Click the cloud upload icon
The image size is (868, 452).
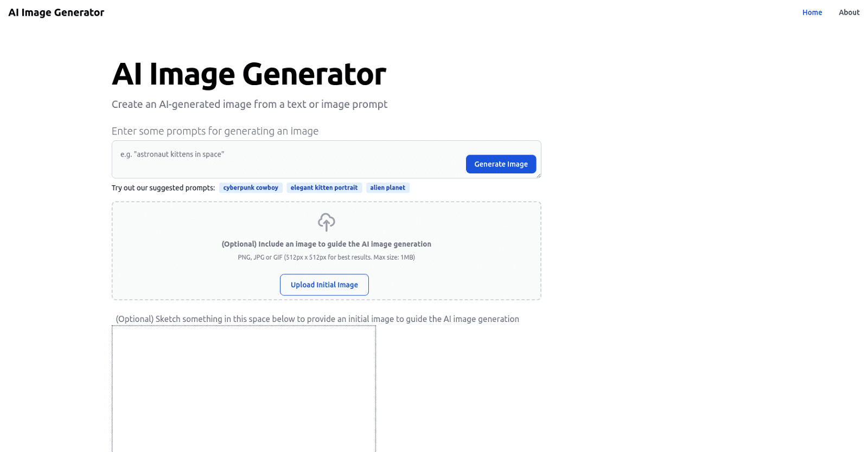tap(326, 222)
